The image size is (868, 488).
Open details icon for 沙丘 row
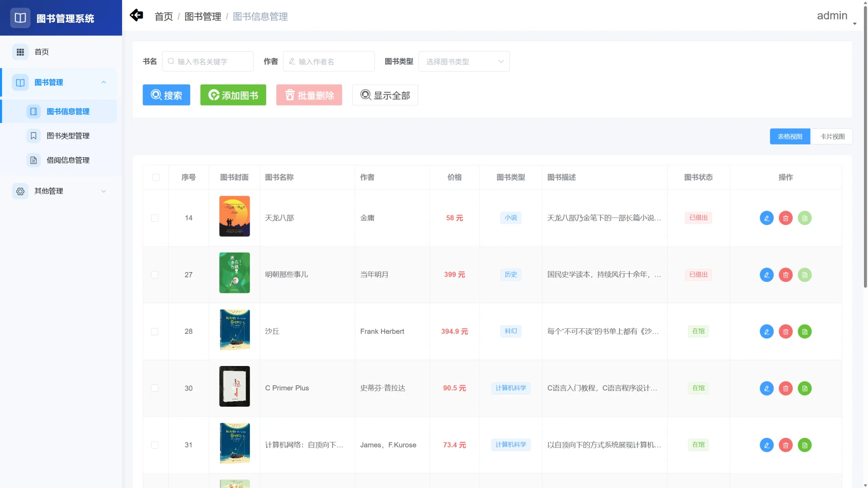point(805,331)
